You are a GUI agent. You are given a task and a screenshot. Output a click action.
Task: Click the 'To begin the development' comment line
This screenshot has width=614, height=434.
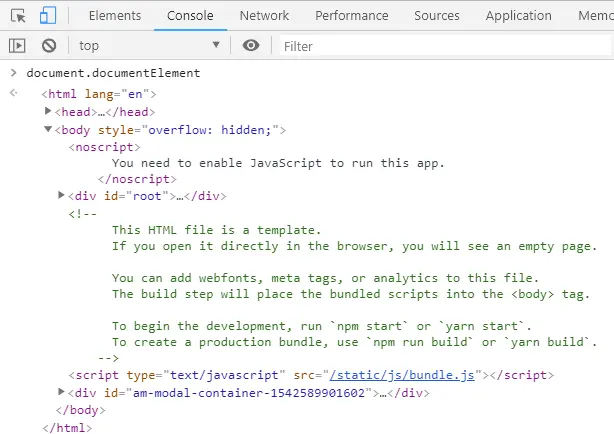321,326
